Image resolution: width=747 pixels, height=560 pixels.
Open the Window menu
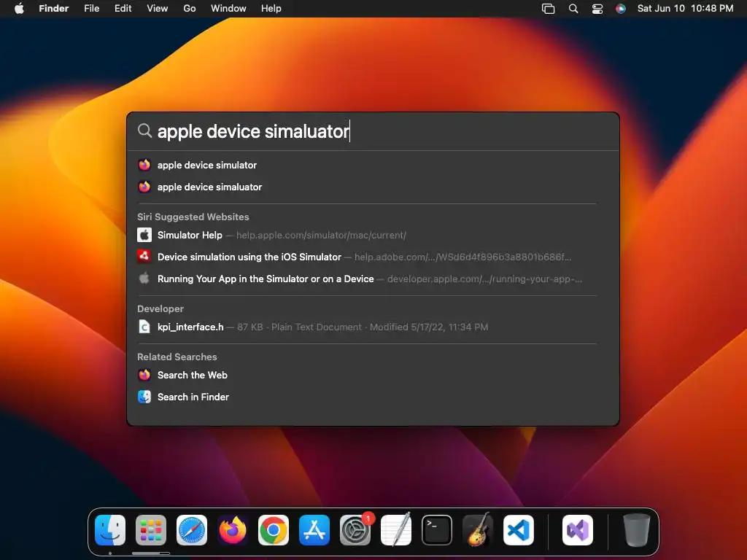pyautogui.click(x=228, y=9)
